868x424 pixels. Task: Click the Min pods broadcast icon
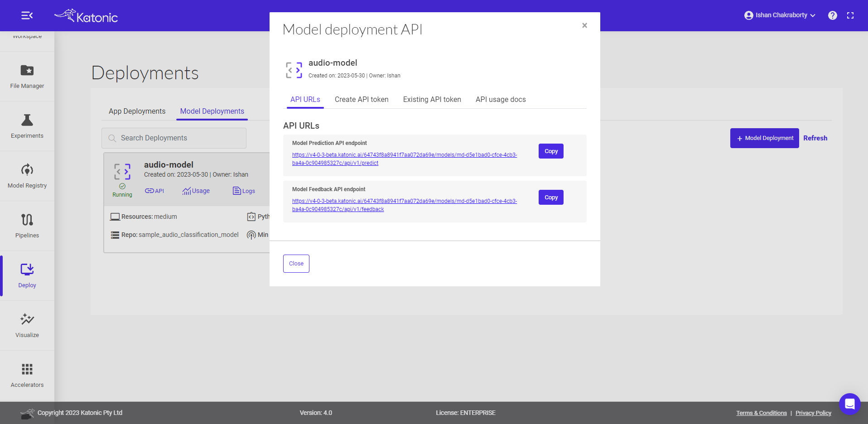(x=251, y=235)
